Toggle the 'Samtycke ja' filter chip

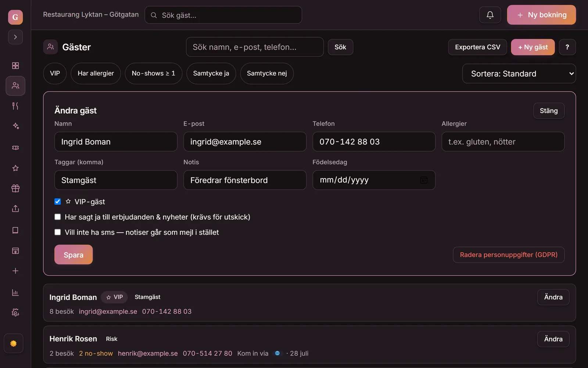211,73
